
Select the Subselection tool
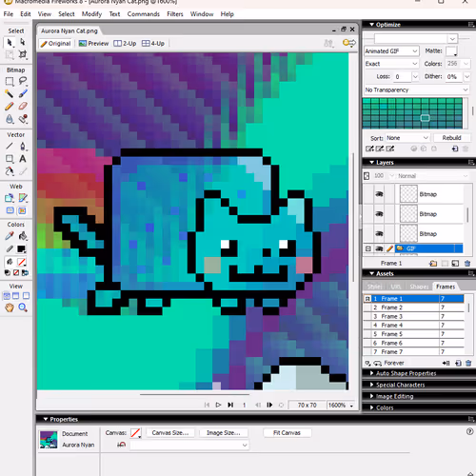point(23,42)
